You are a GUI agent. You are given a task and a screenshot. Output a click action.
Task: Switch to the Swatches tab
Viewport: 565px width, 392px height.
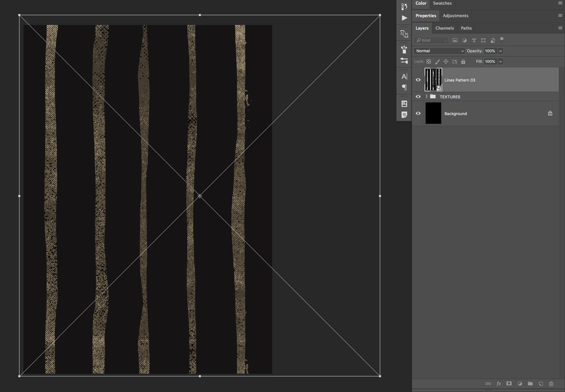pos(442,3)
